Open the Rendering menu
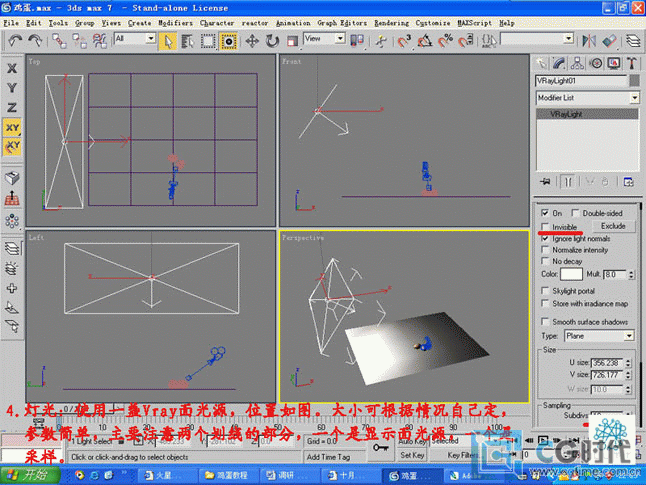 pyautogui.click(x=391, y=23)
